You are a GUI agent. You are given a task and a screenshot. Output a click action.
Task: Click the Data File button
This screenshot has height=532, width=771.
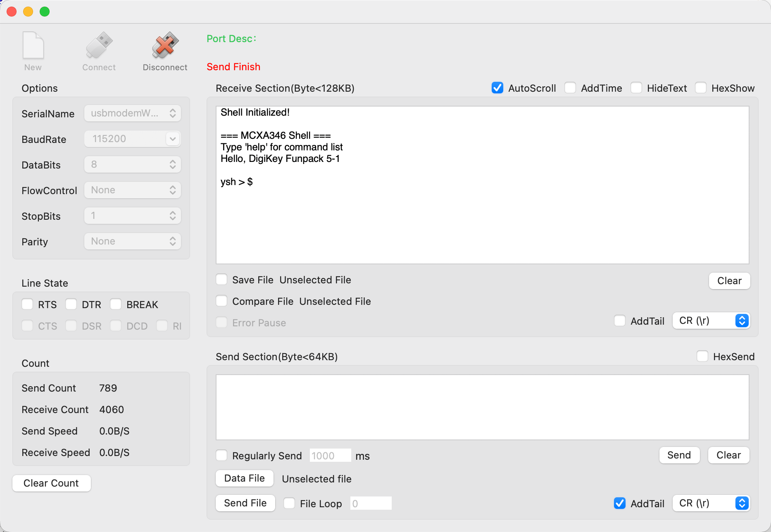point(245,478)
